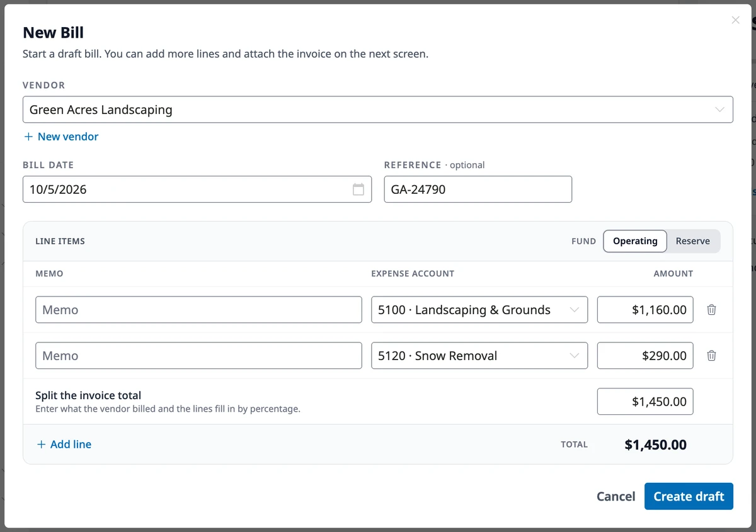Delete the Landscaping & Grounds line item
Screen dimensions: 756x532
[x=711, y=310]
